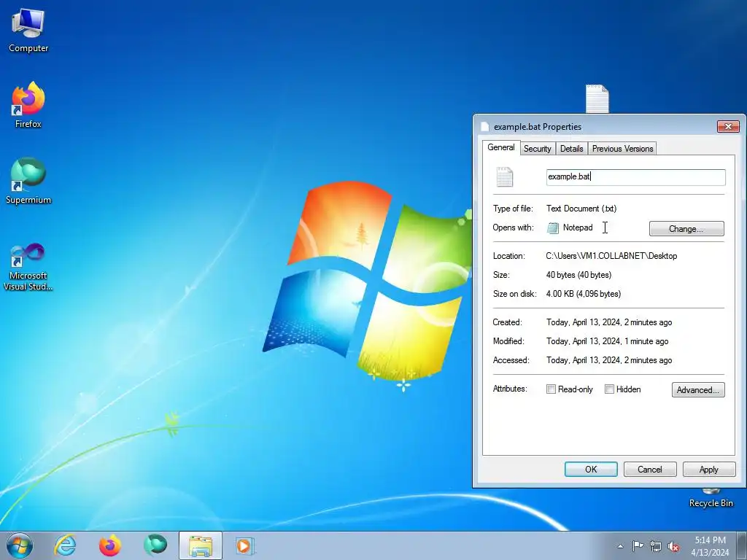Click the Modified date value
The width and height of the screenshot is (747, 560).
tap(608, 341)
